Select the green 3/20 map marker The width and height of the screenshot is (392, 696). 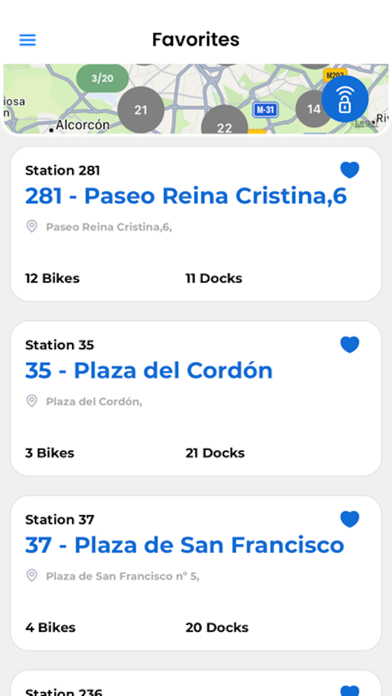(103, 78)
